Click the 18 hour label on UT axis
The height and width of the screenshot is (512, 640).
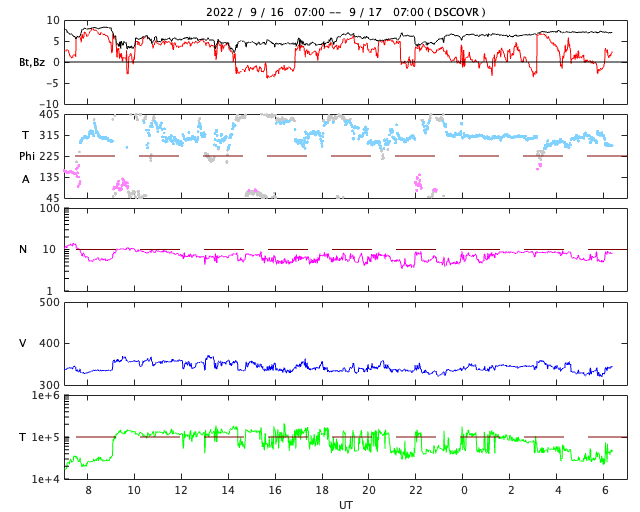322,490
